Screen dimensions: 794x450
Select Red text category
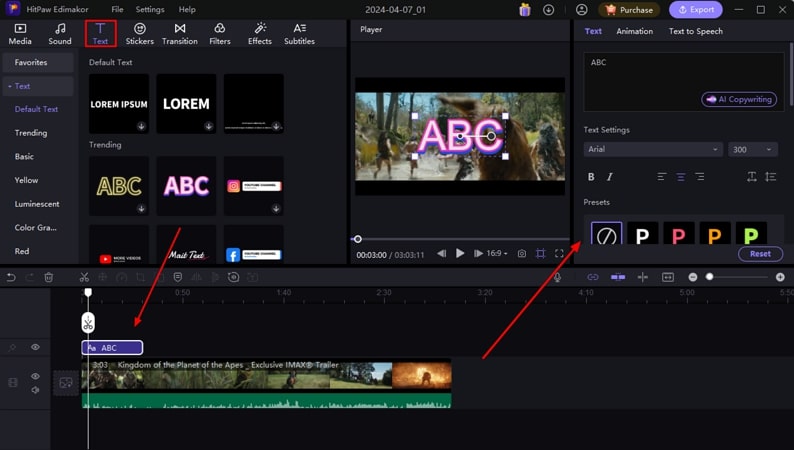[x=22, y=251]
